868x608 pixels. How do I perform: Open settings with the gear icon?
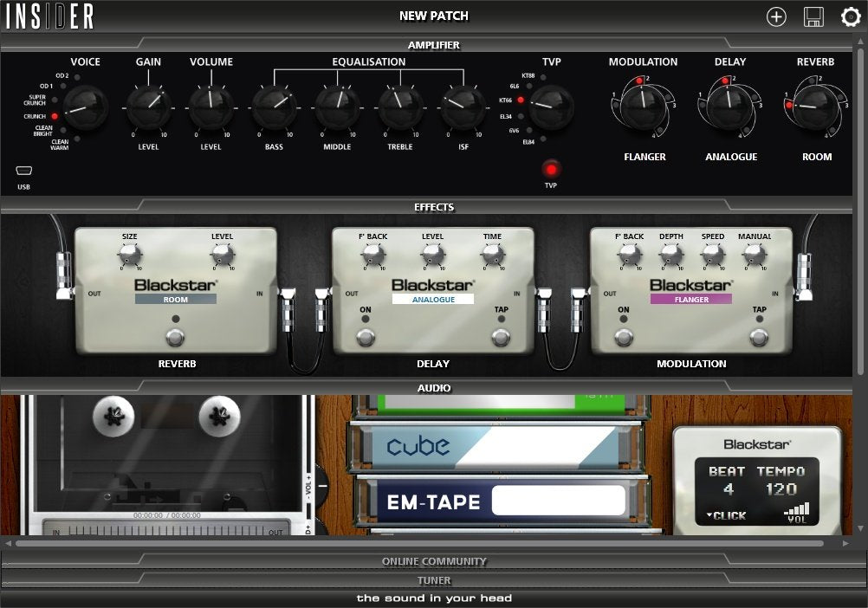851,16
